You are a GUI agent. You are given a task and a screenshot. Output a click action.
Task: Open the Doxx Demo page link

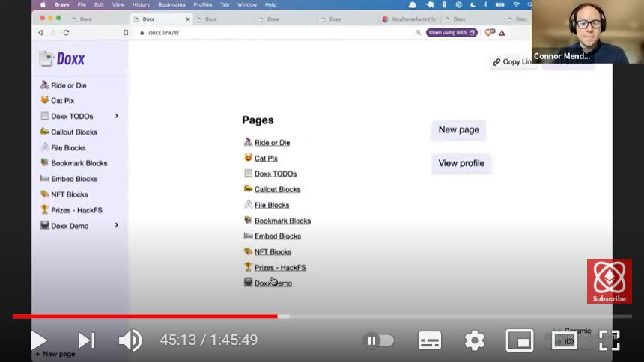tap(273, 283)
